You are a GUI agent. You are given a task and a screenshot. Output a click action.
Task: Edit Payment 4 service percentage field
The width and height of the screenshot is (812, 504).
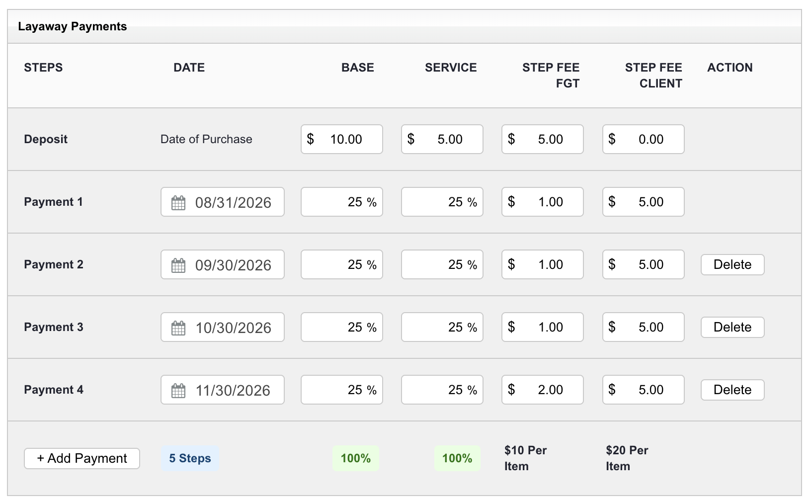(x=442, y=390)
